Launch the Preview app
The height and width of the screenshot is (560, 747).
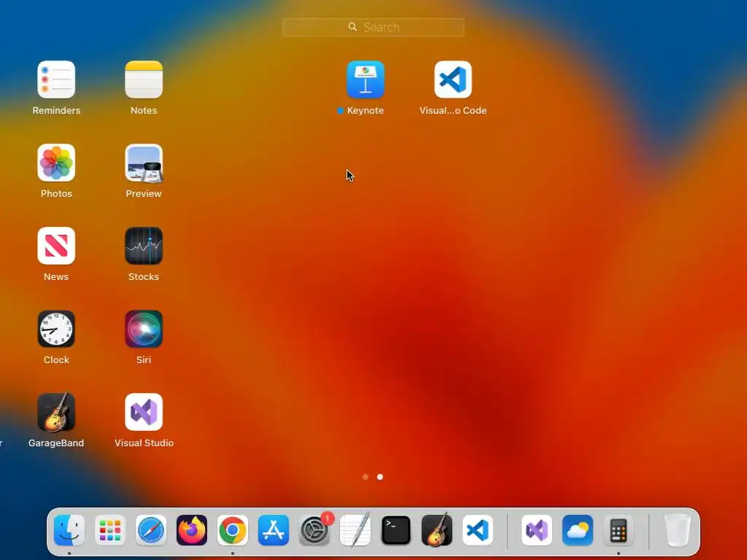point(144,163)
